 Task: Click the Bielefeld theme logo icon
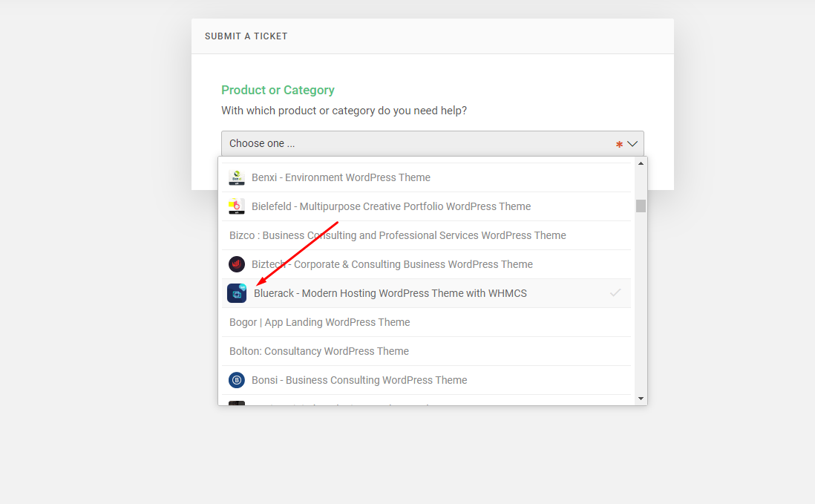[x=237, y=206]
